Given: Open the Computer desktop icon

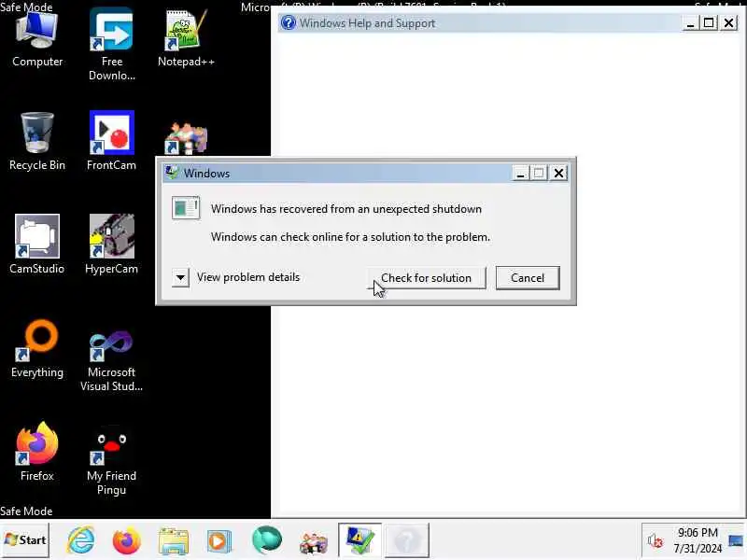Looking at the screenshot, I should tap(37, 39).
